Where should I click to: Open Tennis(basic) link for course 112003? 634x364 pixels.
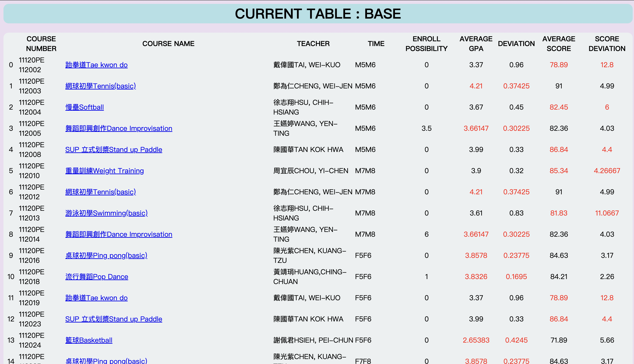pos(100,86)
